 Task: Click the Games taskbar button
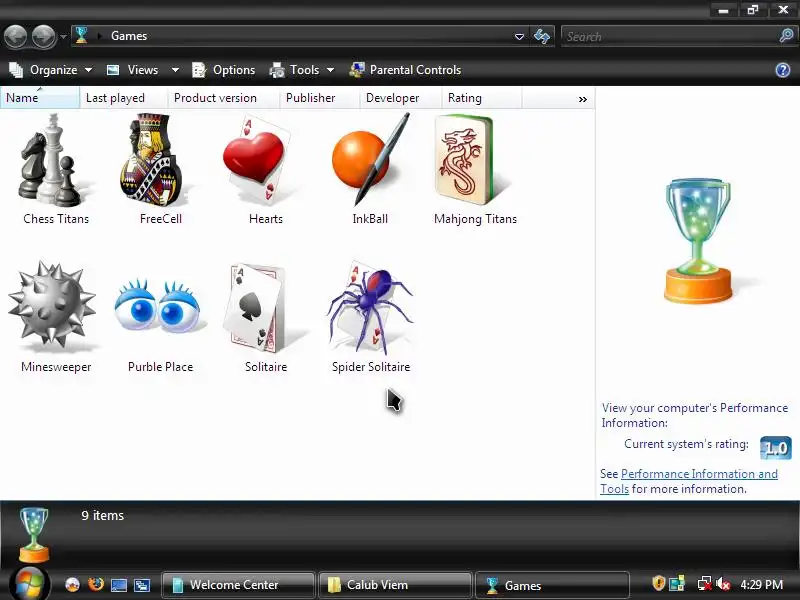coord(552,585)
